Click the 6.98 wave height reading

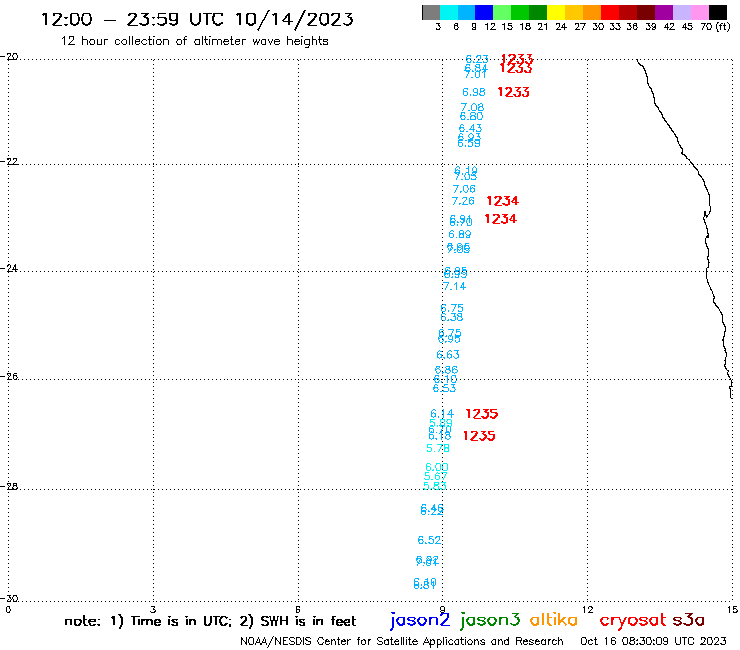click(473, 92)
